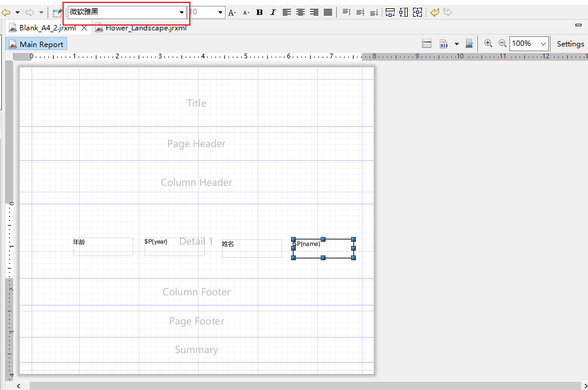Center the text horizontally
Screen dimensions: 588x390
coord(301,13)
